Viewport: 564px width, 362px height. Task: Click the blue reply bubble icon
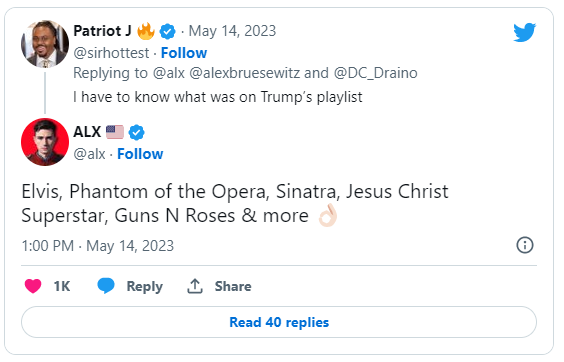[x=106, y=286]
